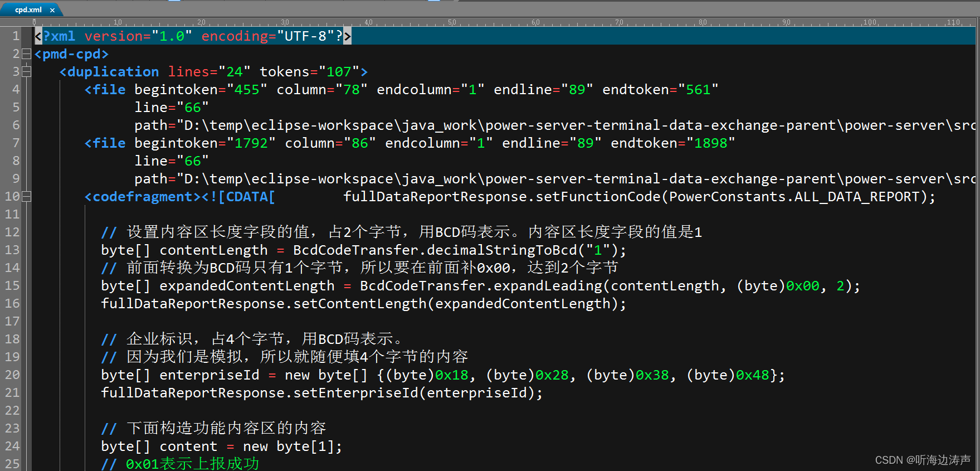This screenshot has width=980, height=471.
Task: Click the <![CDATA[ marker
Action: pyautogui.click(x=238, y=197)
